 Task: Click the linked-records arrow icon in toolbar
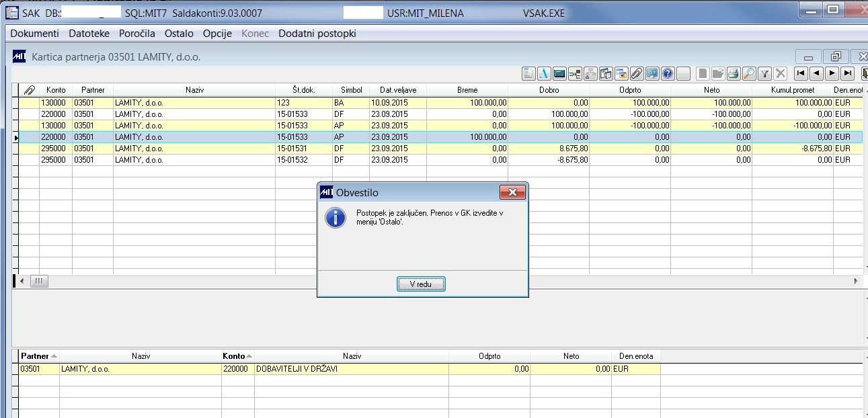[x=575, y=73]
